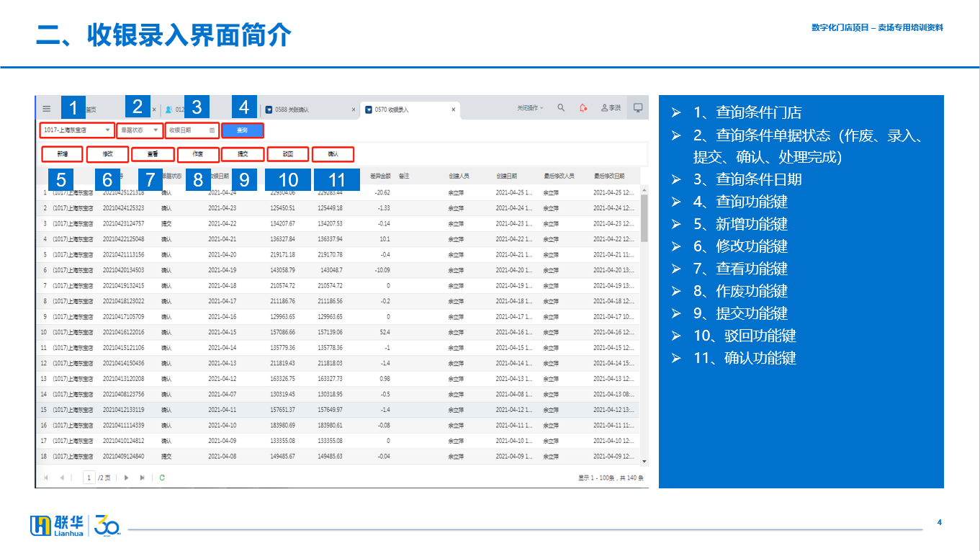980x551 pixels.
Task: Click the 新增 button
Action: tap(62, 154)
